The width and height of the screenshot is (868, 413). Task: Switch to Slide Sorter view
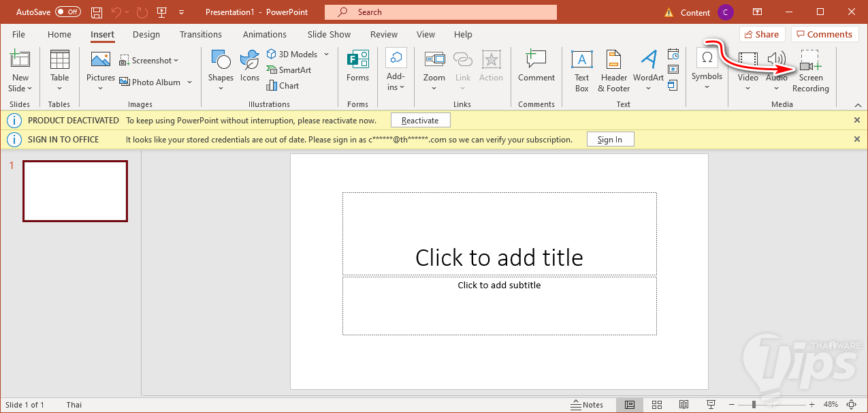657,405
